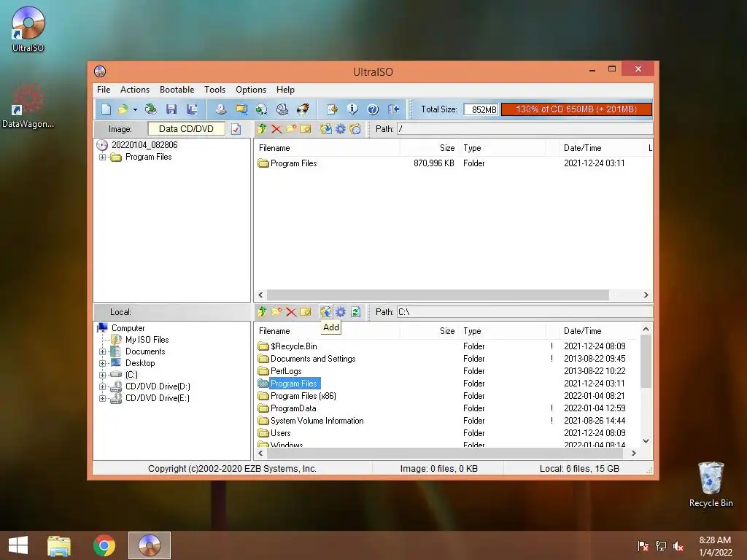Open the dropdown arrow beside the Open icon
747x560 pixels.
point(135,110)
